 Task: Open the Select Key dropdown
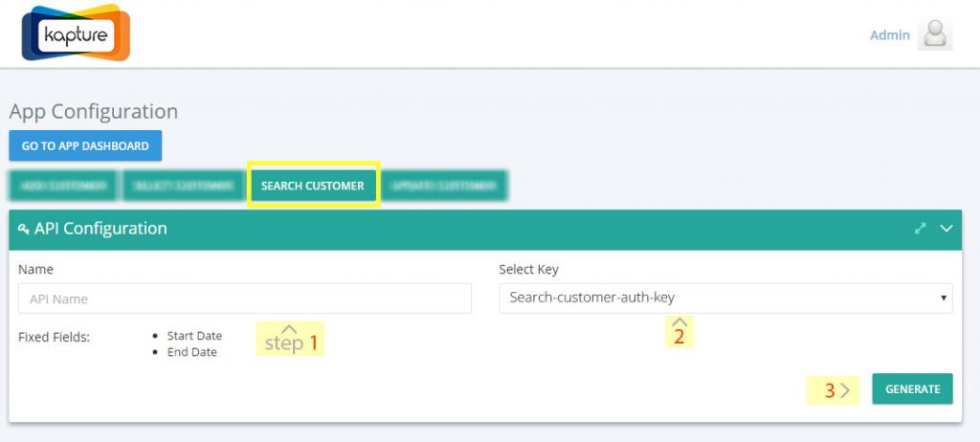(725, 298)
